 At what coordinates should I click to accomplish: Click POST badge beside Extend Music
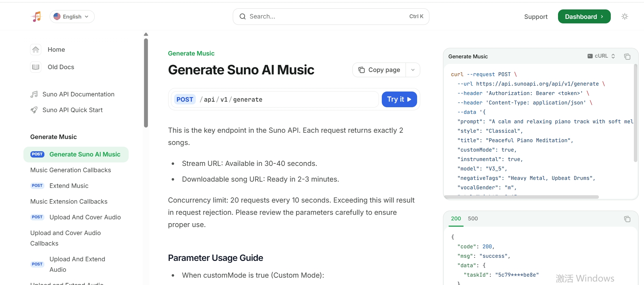tap(37, 186)
